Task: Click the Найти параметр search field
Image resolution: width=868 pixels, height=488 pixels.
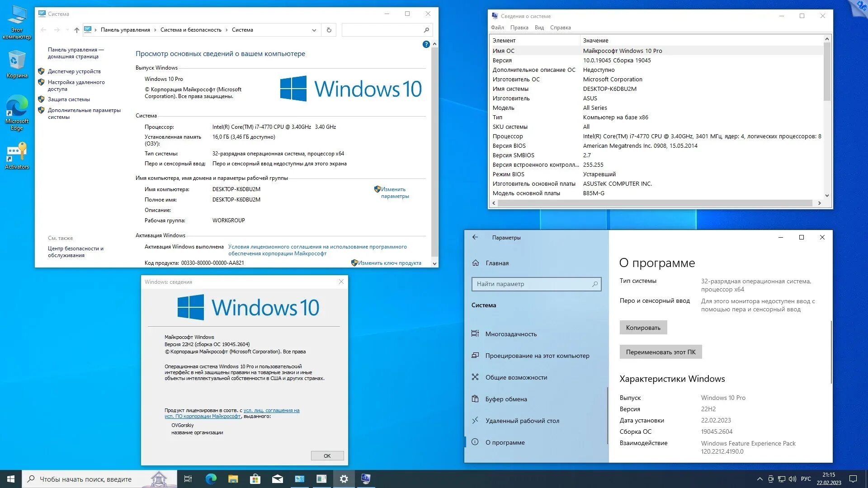Action: click(x=536, y=284)
